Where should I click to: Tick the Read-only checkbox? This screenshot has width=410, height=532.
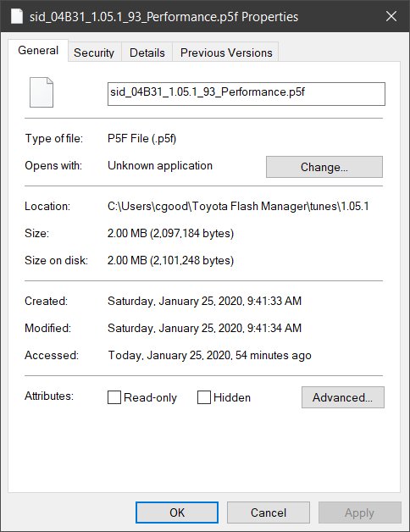coord(114,397)
